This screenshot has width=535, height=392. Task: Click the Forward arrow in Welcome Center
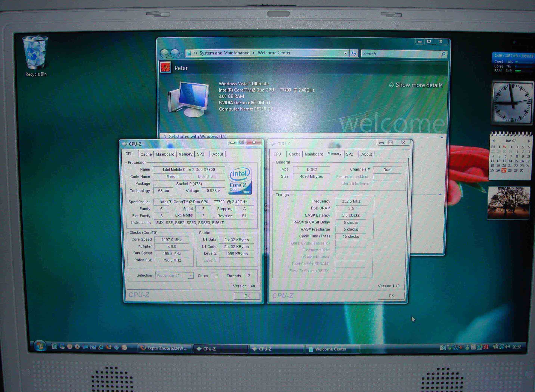point(175,53)
